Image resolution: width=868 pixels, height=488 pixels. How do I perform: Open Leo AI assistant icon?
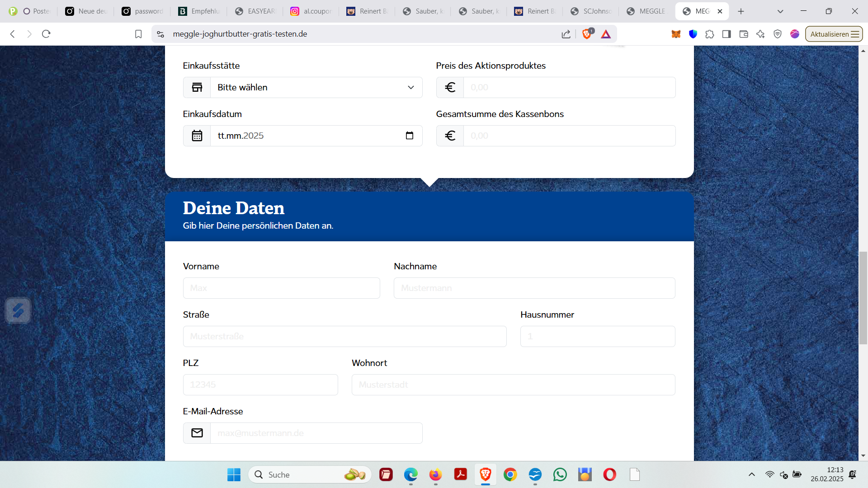[x=760, y=34]
